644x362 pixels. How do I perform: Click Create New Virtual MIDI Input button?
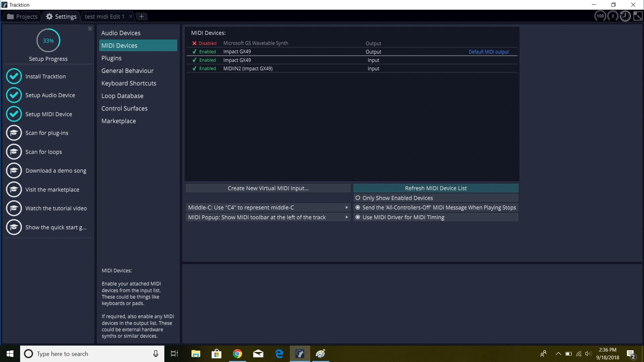point(268,188)
